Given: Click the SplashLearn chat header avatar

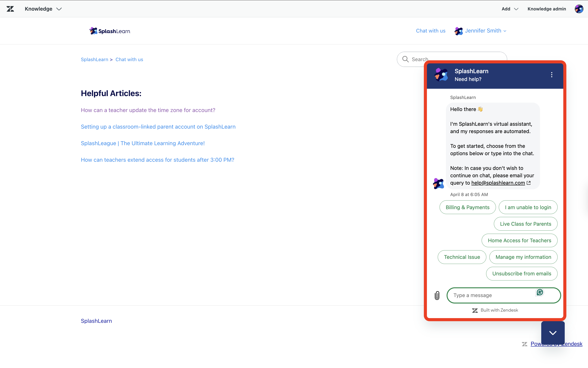Looking at the screenshot, I should (441, 75).
